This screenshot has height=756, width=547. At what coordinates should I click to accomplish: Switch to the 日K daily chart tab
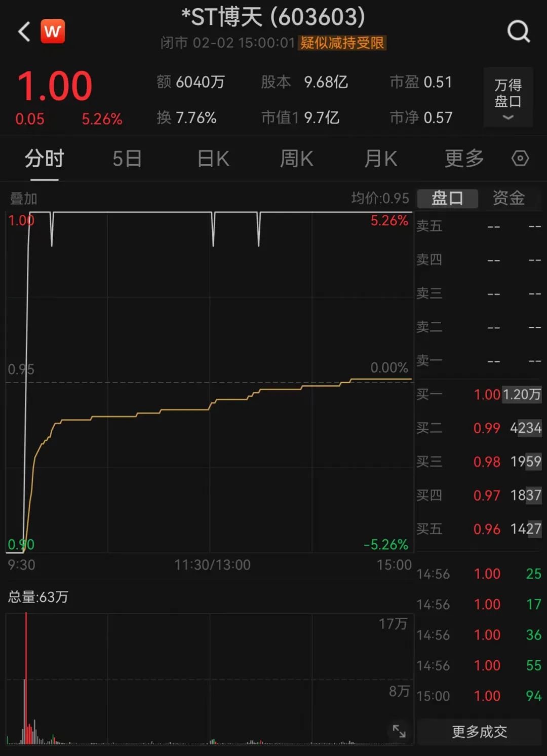point(212,159)
